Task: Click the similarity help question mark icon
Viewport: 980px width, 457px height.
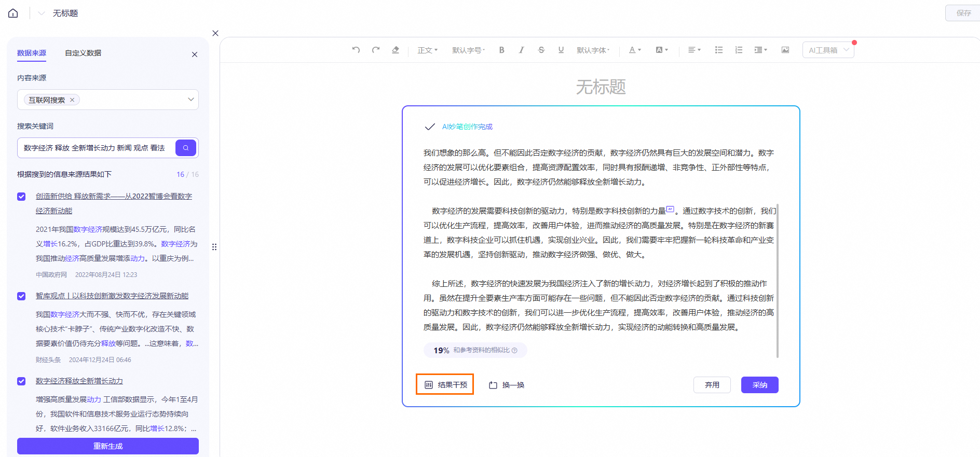Action: (514, 351)
